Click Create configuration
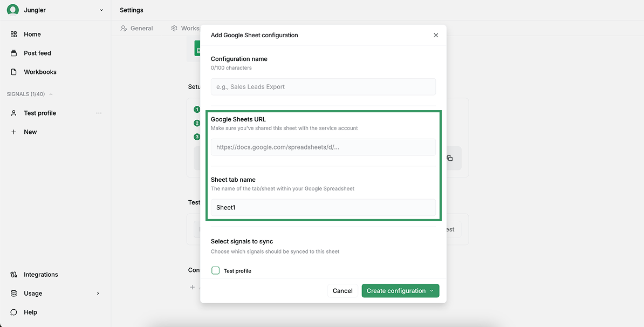Viewport: 644px width, 327px height. pyautogui.click(x=396, y=290)
